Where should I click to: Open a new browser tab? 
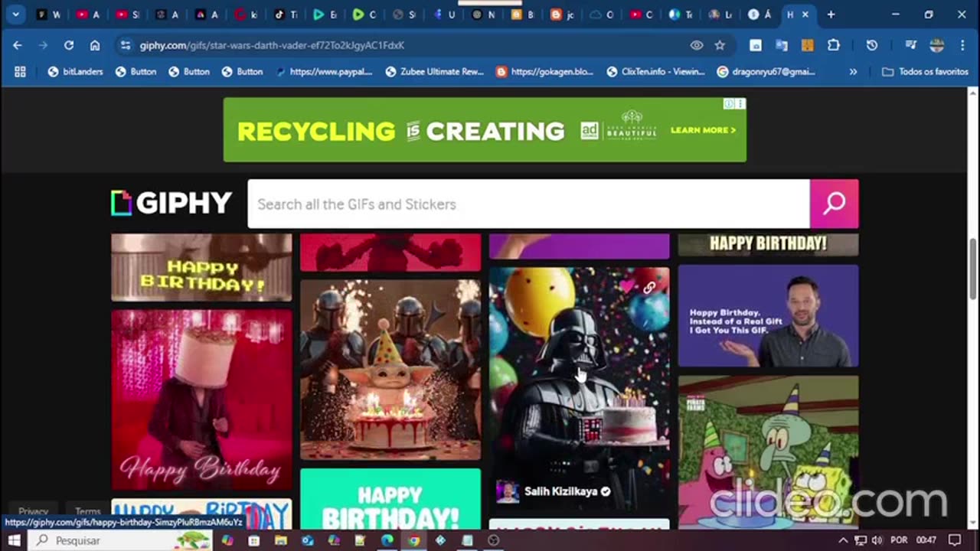831,14
